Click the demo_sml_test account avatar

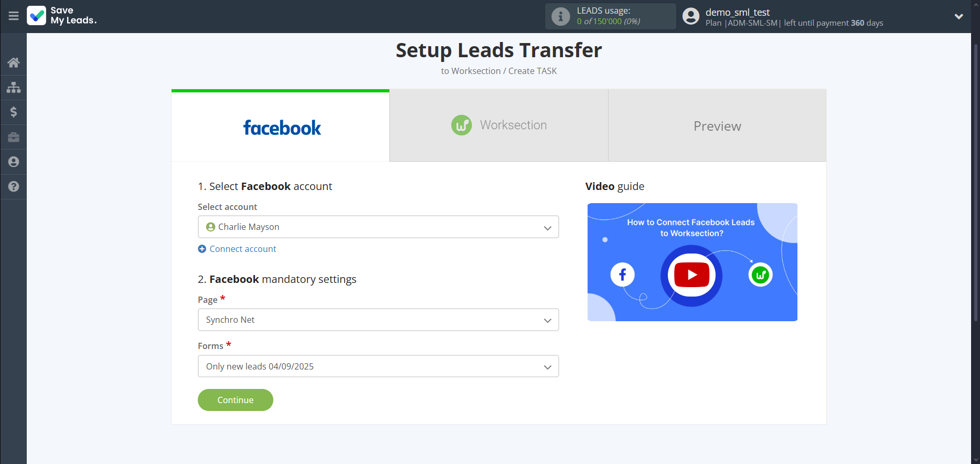click(x=691, y=16)
